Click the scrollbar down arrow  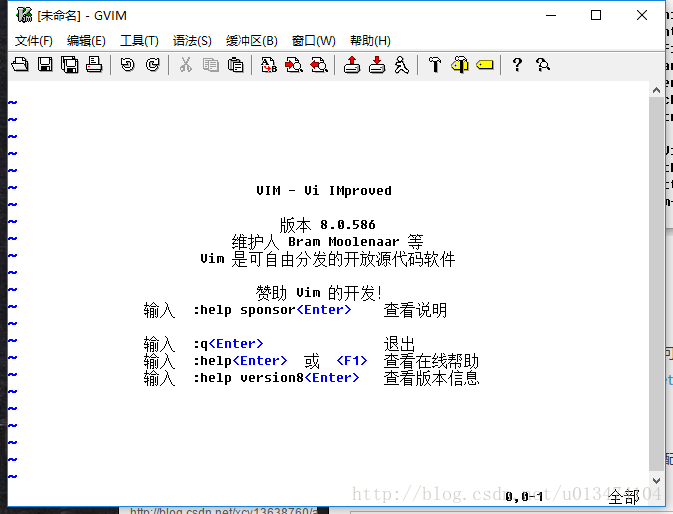(x=656, y=481)
